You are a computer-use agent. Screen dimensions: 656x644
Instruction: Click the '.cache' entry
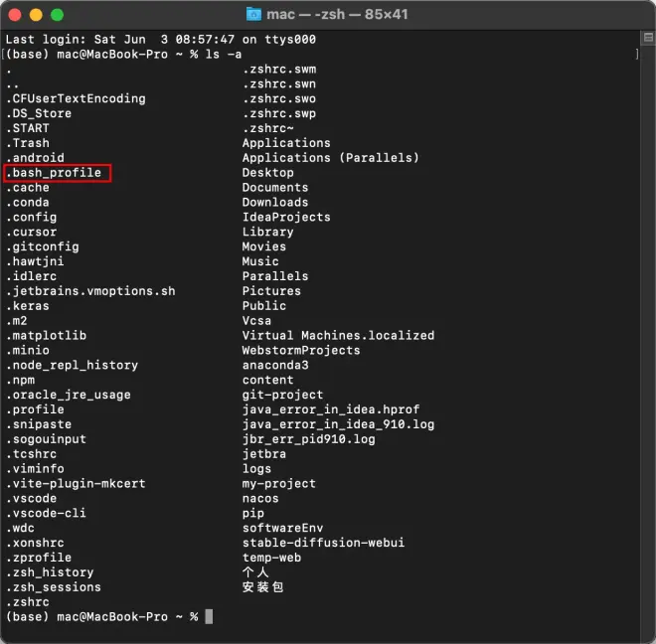pyautogui.click(x=28, y=188)
